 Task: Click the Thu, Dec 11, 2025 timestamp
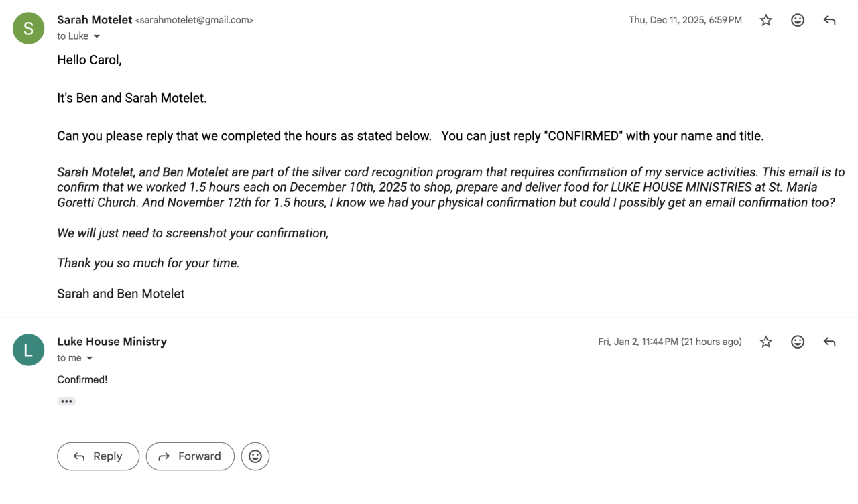click(685, 21)
